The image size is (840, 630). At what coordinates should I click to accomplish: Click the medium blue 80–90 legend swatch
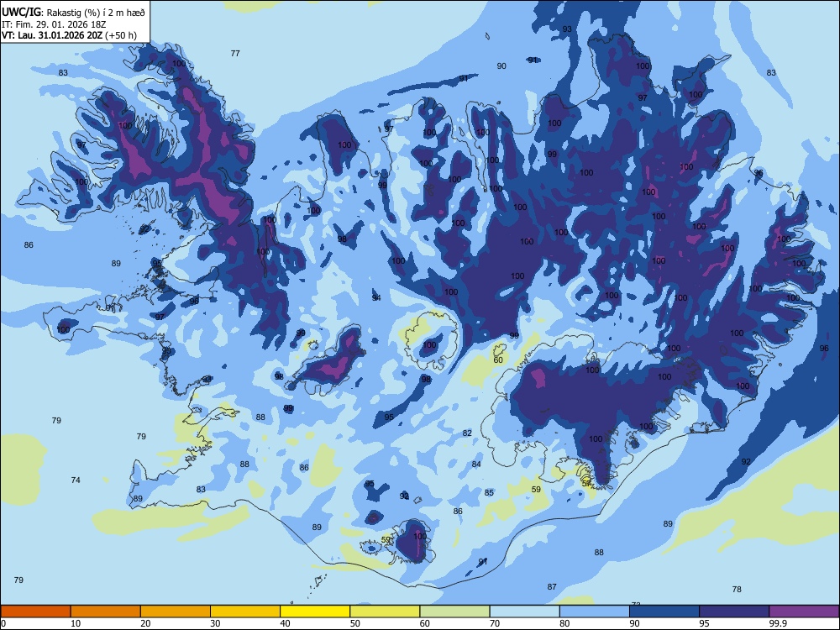coord(595,612)
